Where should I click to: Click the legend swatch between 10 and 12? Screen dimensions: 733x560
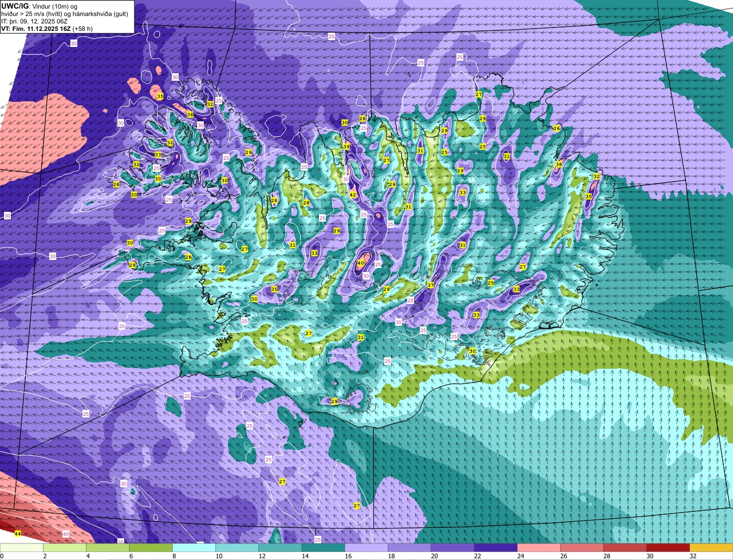pos(237,548)
